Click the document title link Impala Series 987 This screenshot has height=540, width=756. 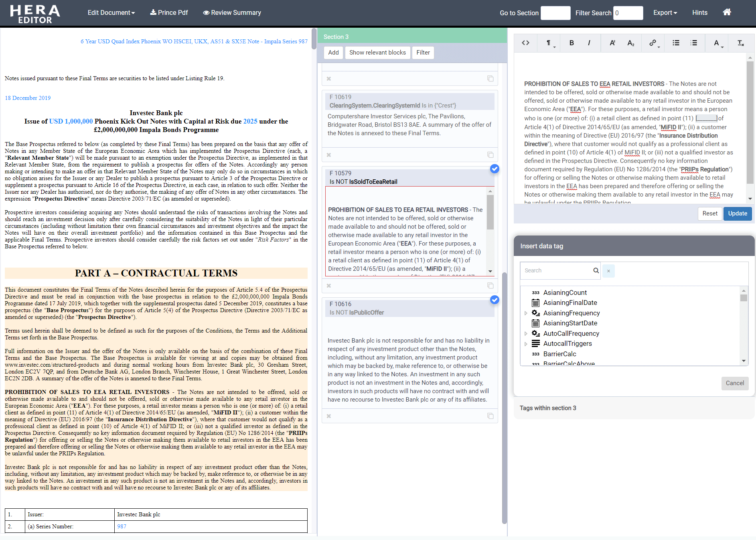194,41
